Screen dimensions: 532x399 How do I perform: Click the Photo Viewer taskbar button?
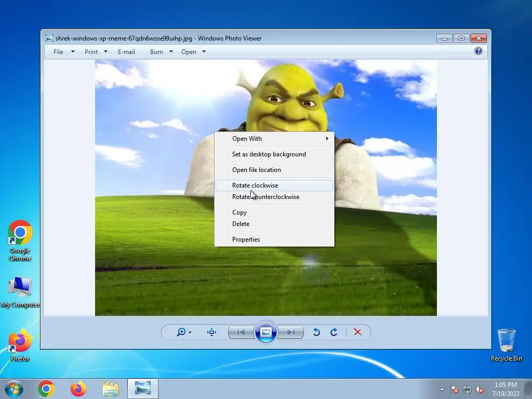point(143,389)
